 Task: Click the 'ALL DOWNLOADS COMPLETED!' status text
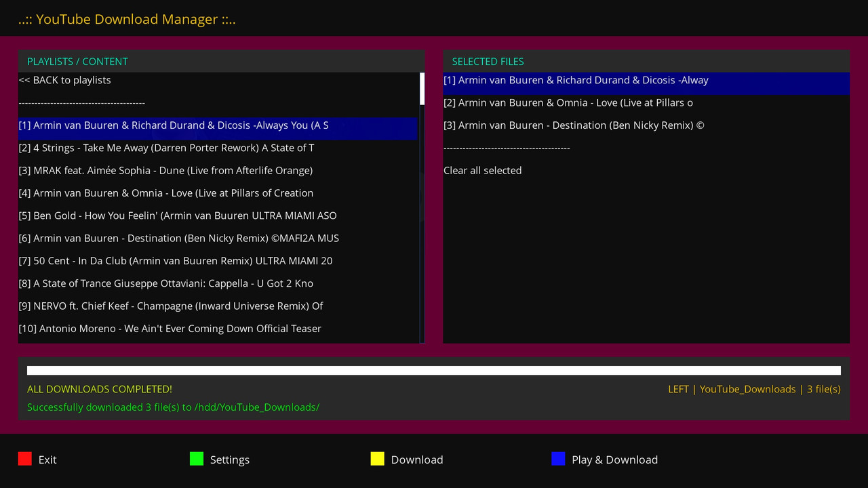(x=100, y=389)
